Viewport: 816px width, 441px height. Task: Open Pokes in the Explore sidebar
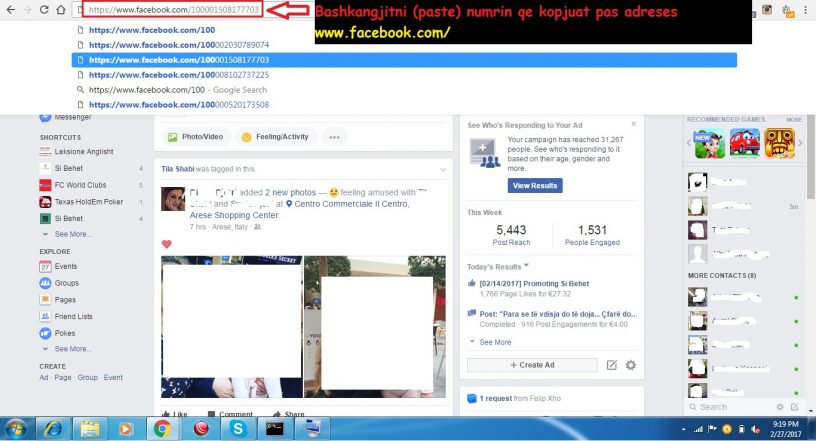pos(65,332)
